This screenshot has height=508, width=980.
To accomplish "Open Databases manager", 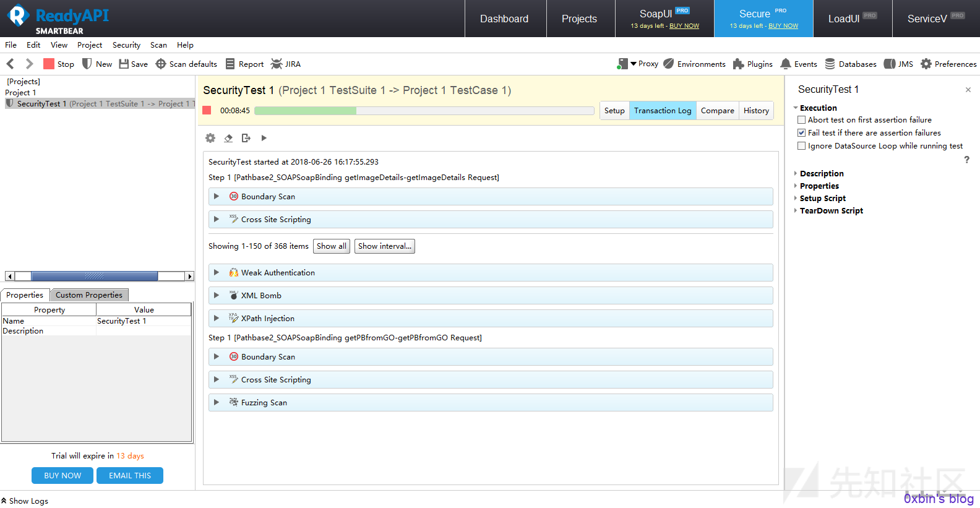I will click(851, 64).
